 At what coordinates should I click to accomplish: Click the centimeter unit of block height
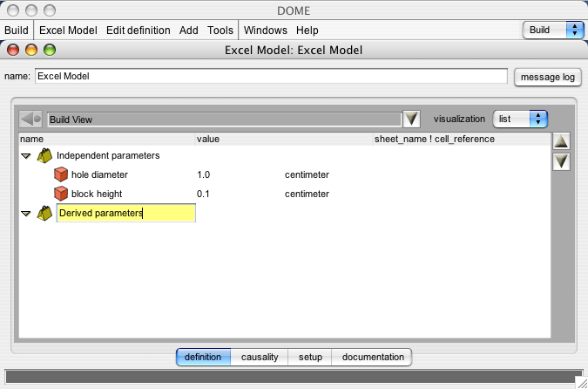point(307,194)
